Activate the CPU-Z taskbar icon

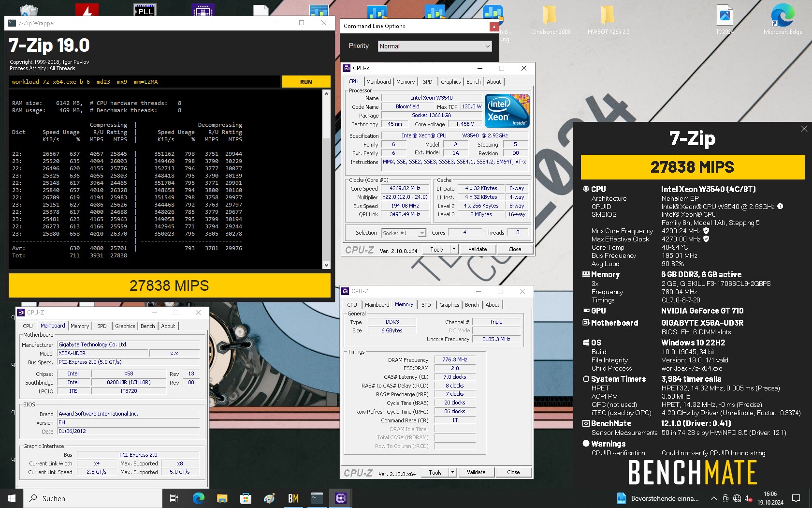[340, 498]
